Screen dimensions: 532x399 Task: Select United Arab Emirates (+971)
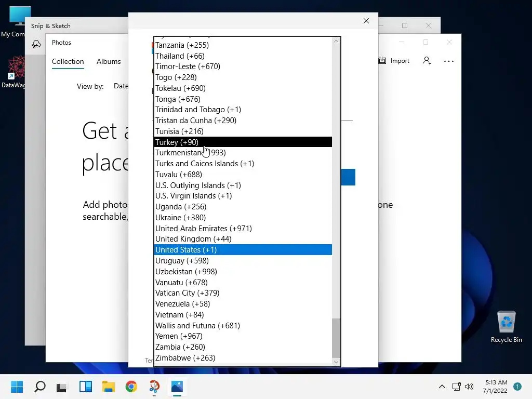tap(243, 229)
